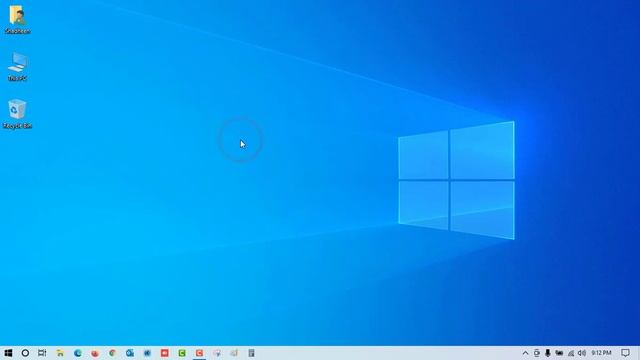
Task: Launch File Explorer from the taskbar
Action: (x=60, y=353)
